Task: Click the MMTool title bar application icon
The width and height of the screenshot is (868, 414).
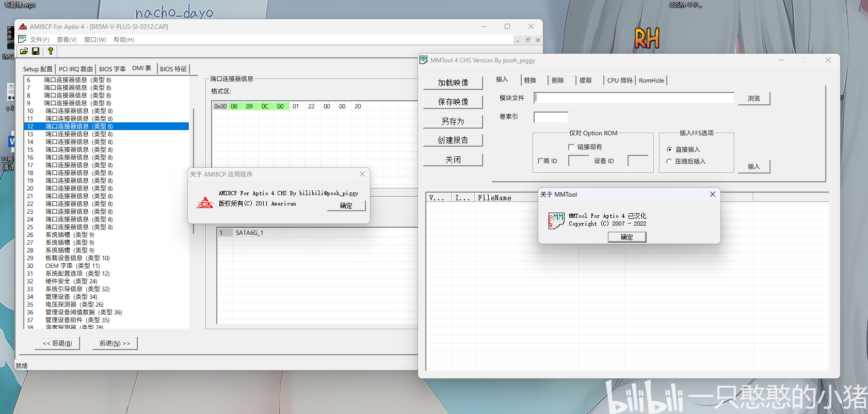Action: coord(424,60)
